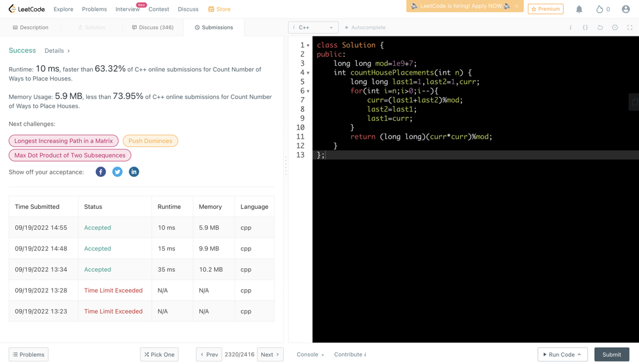639x364 pixels.
Task: Open the user profile avatar
Action: [626, 10]
